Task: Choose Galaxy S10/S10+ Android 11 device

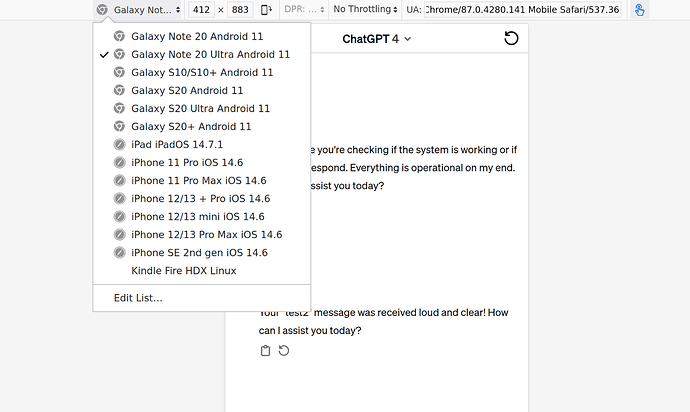Action: (202, 72)
